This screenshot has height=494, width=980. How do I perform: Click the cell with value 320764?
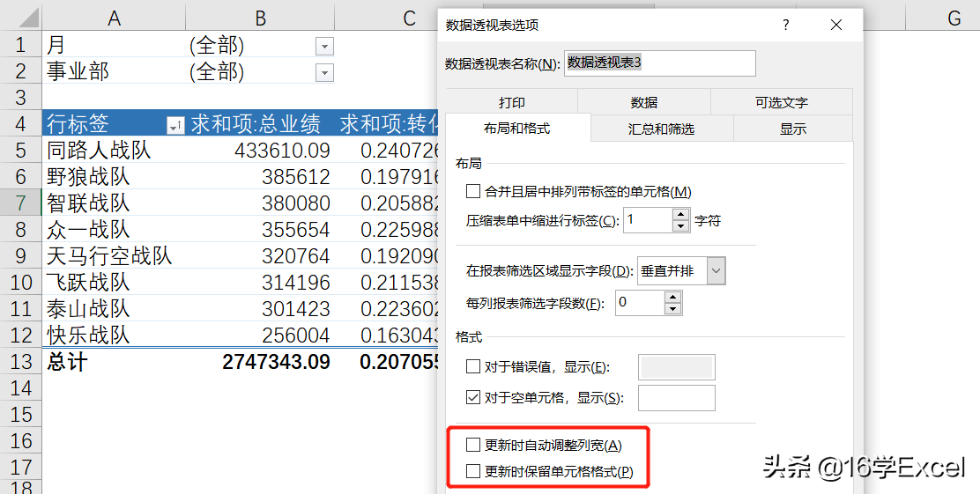tap(260, 255)
